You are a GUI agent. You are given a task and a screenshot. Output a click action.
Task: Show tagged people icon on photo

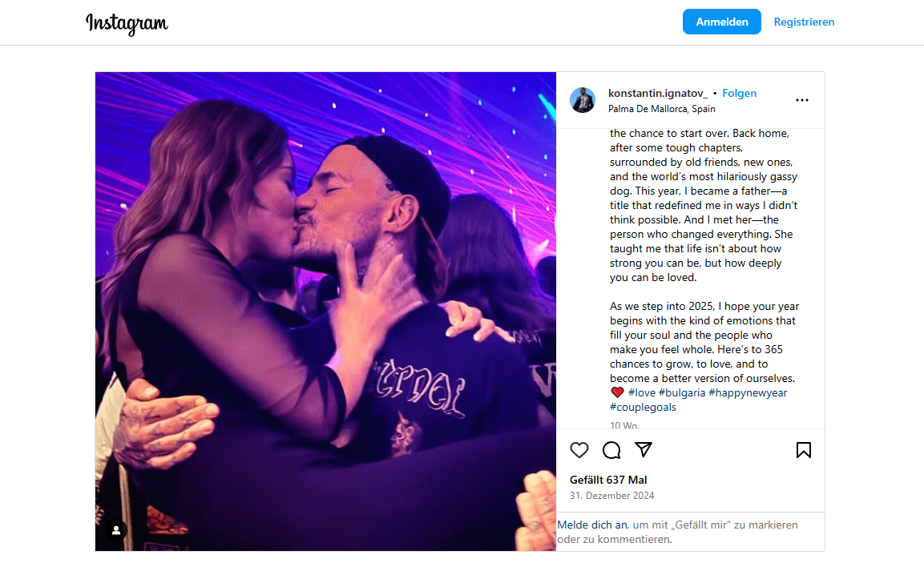pos(117,530)
